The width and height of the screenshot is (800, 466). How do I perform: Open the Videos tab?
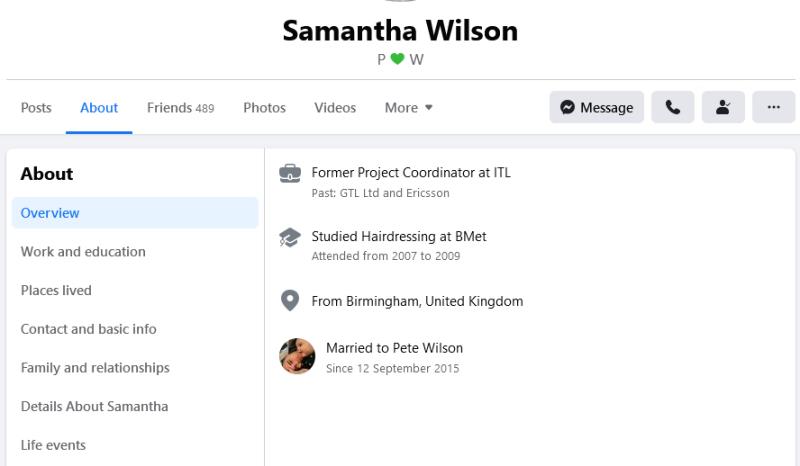tap(335, 108)
